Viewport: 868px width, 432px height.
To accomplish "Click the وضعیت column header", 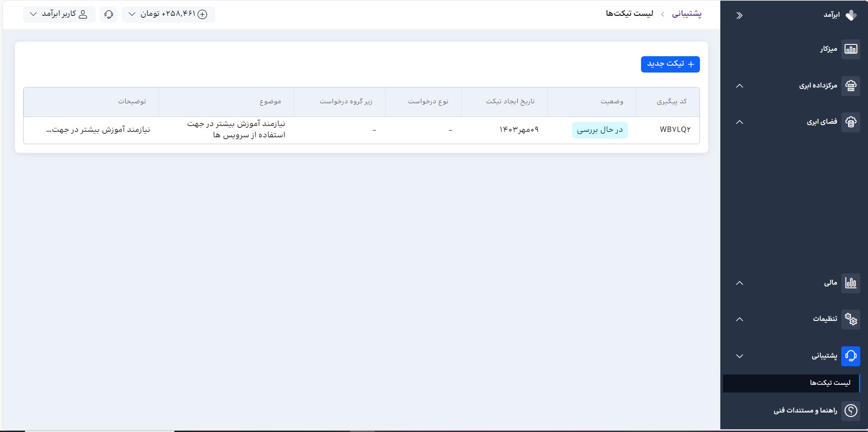I will point(612,102).
